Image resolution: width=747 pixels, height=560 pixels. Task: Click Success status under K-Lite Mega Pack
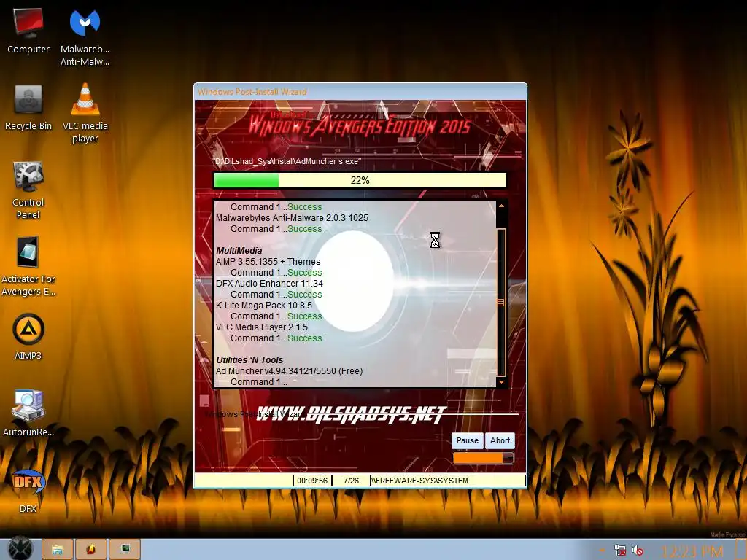pos(304,316)
